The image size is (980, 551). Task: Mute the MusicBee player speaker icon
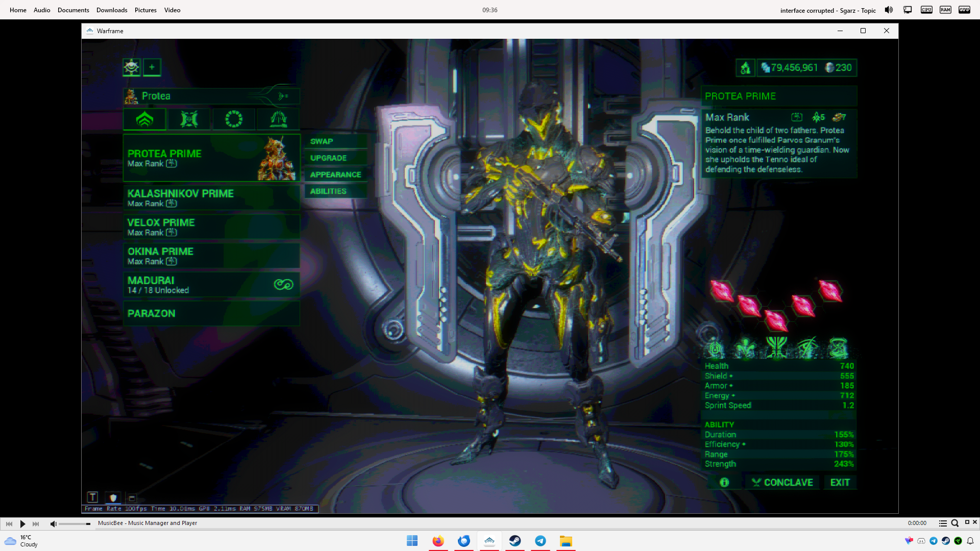point(53,524)
